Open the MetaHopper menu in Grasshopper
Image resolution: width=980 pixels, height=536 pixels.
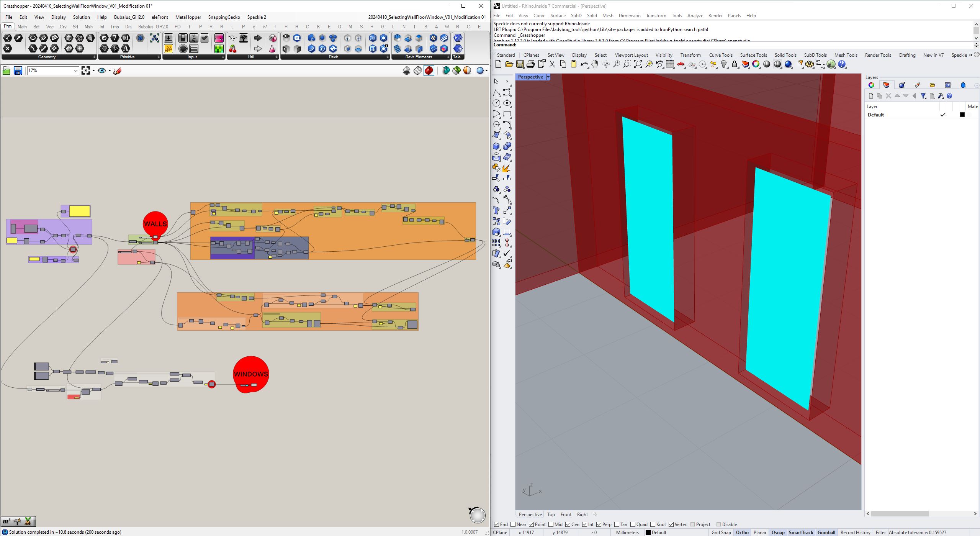click(x=188, y=17)
